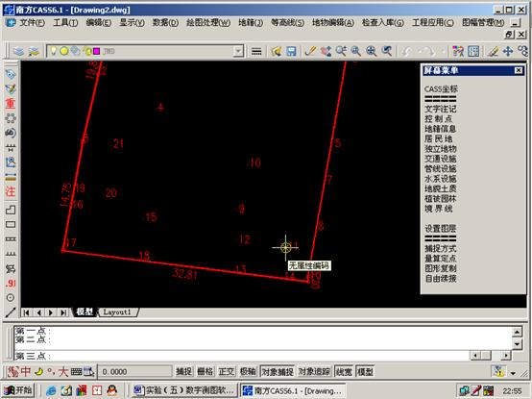Click the 开始 Start button
The image size is (532, 399).
(x=18, y=391)
